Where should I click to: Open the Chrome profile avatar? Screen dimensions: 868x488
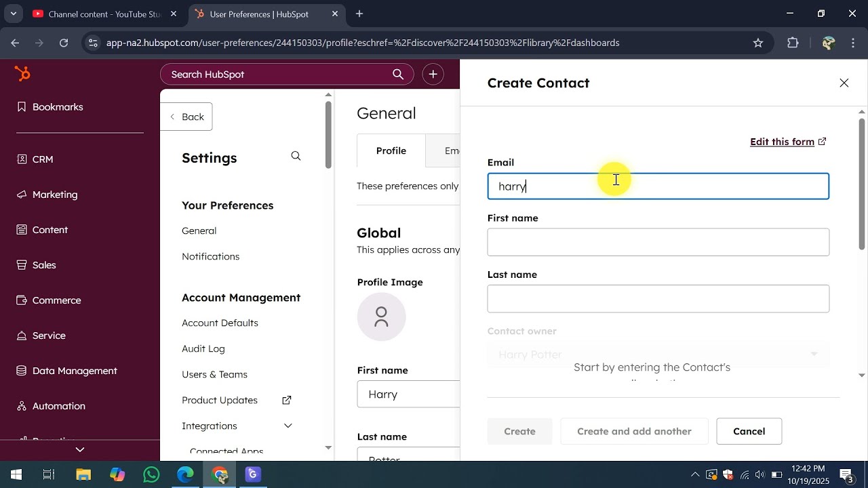click(x=828, y=43)
